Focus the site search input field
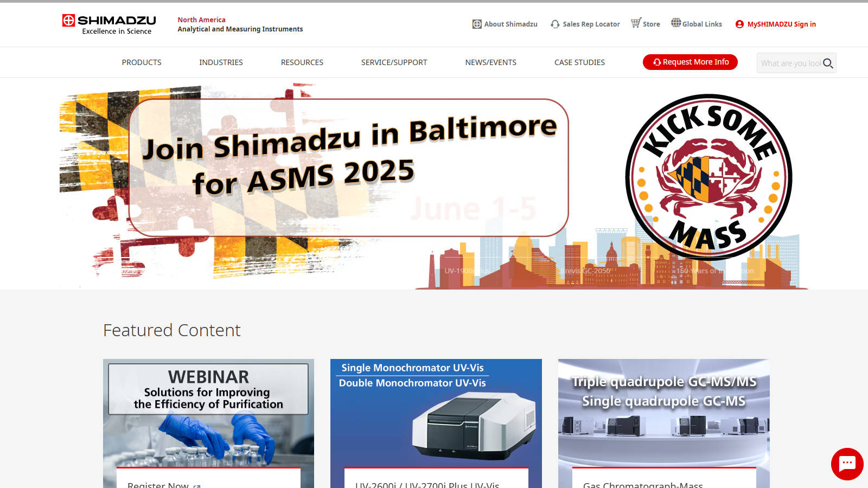 (x=790, y=63)
